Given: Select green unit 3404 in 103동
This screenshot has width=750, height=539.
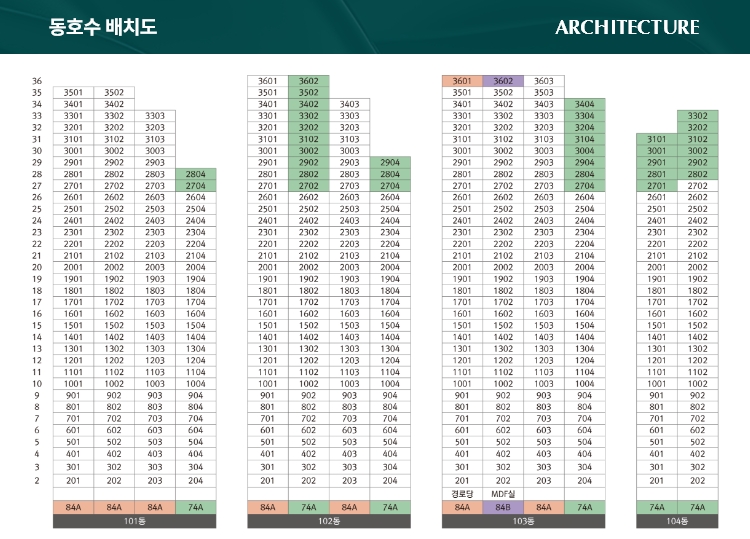Looking at the screenshot, I should (x=584, y=104).
